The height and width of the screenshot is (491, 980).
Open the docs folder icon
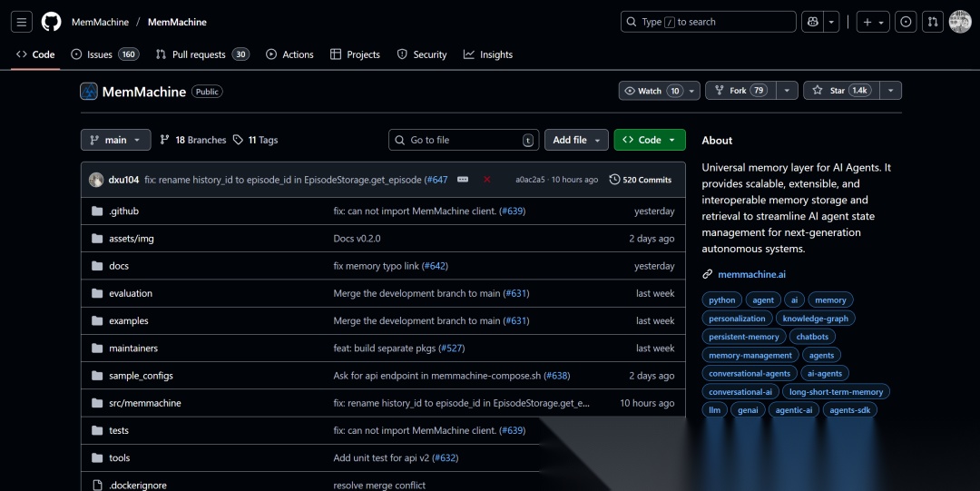[x=97, y=267]
